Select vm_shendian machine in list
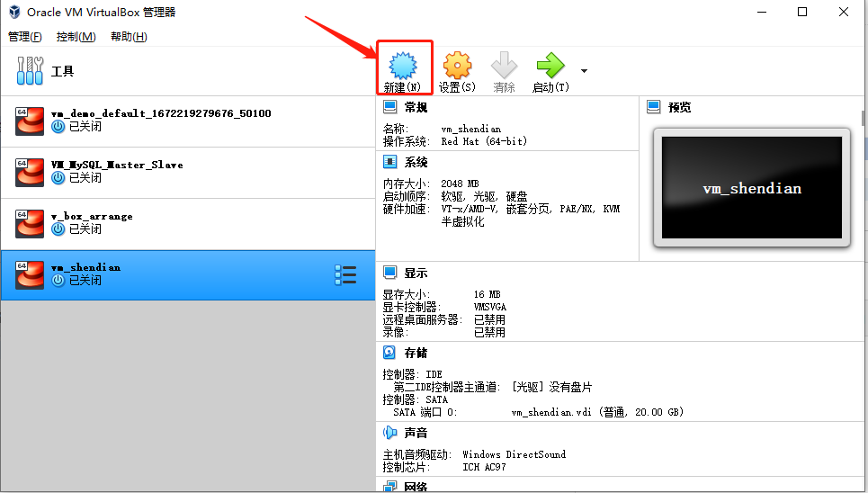868x493 pixels. (x=188, y=275)
